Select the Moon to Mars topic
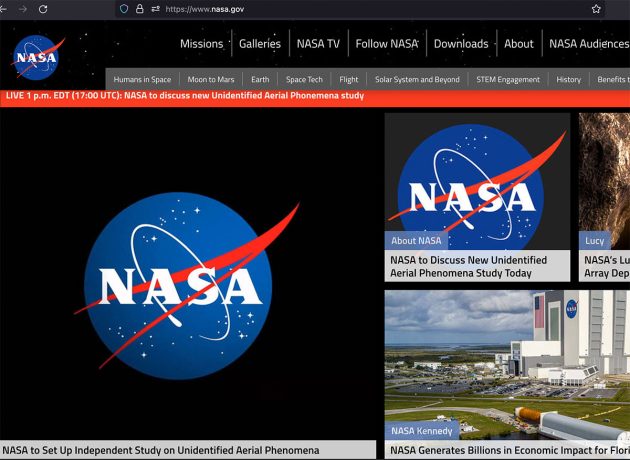The height and width of the screenshot is (460, 630). 211,80
